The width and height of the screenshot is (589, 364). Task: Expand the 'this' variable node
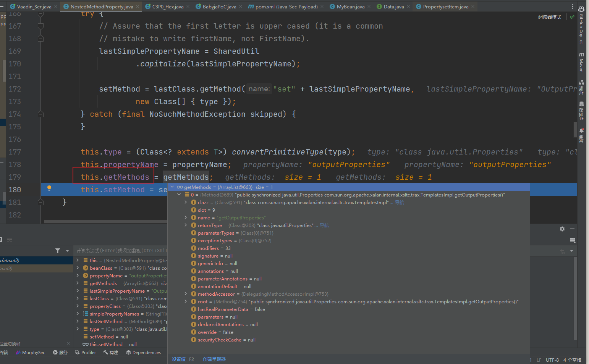(x=78, y=260)
